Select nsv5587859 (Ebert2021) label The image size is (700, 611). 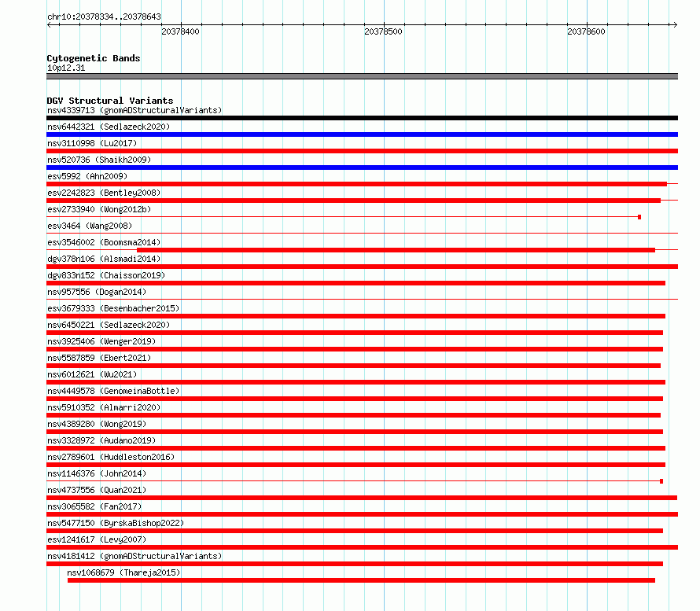point(99,358)
